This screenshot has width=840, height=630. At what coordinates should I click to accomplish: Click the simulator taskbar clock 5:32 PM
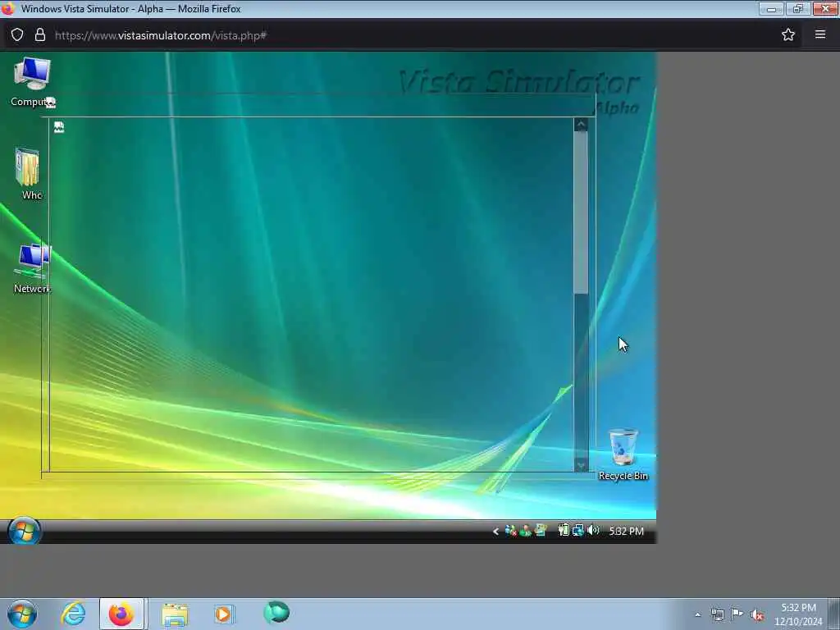pos(626,531)
